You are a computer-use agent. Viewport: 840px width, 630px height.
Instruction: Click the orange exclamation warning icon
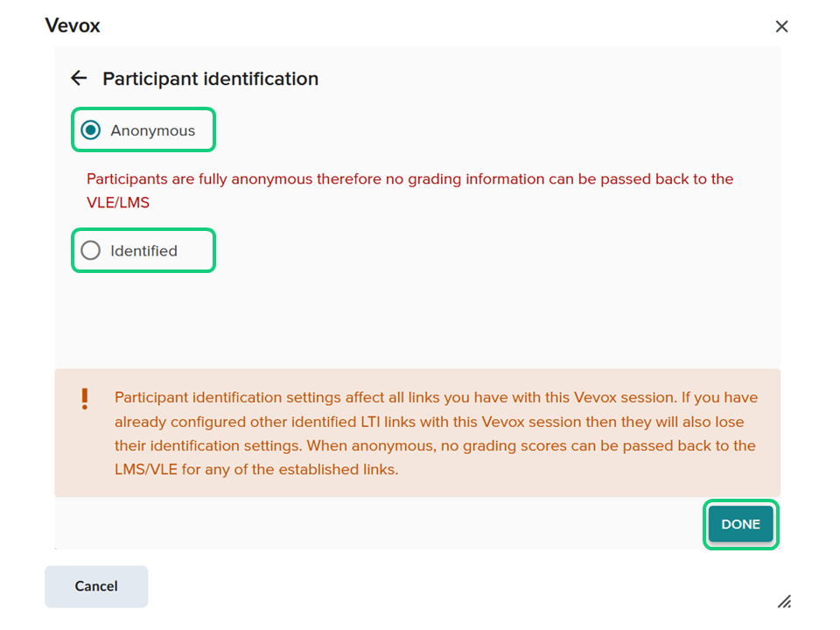pos(85,399)
